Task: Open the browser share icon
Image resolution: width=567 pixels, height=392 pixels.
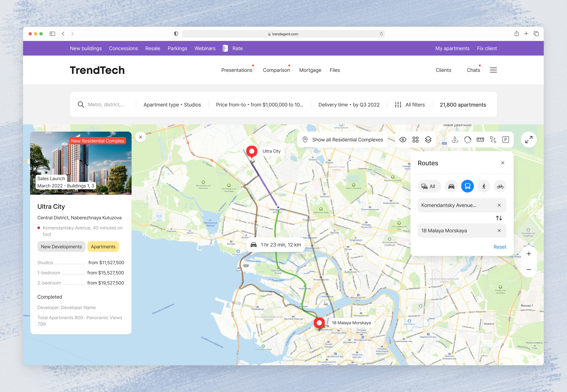Action: point(516,34)
